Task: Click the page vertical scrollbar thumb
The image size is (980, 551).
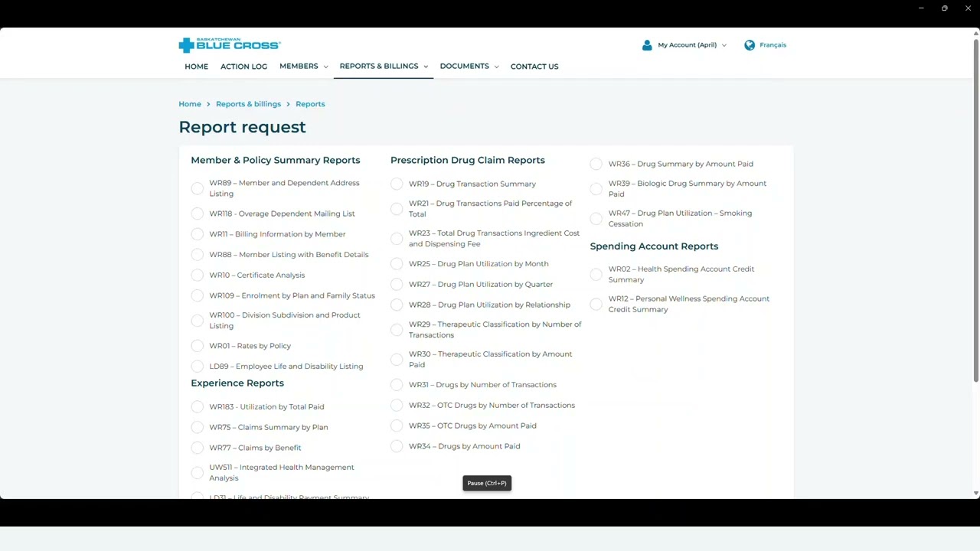Action: [975, 210]
